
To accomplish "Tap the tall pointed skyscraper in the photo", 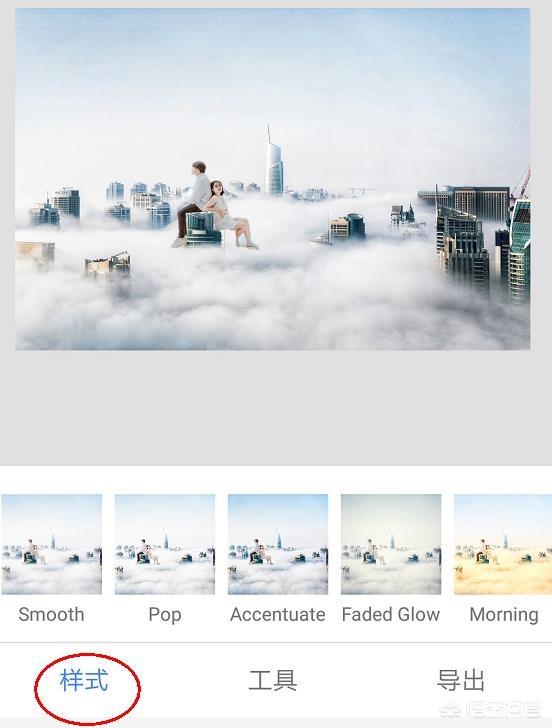I will tap(274, 162).
